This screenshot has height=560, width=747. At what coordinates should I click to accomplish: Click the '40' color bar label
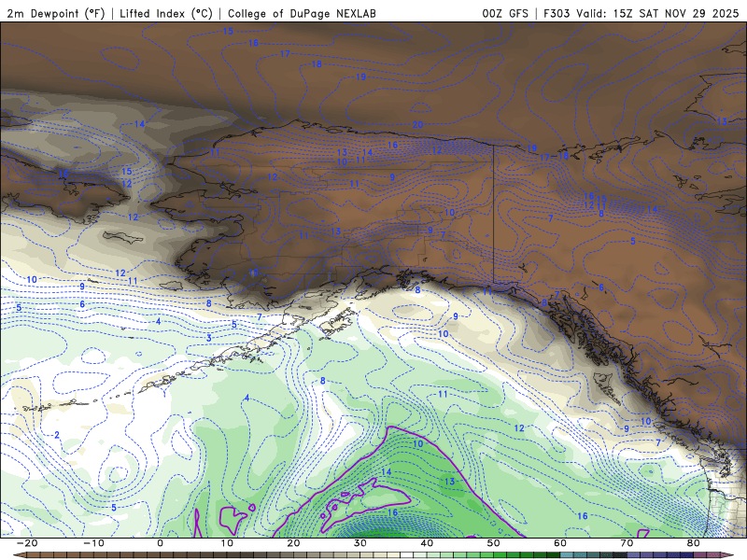[x=427, y=543]
